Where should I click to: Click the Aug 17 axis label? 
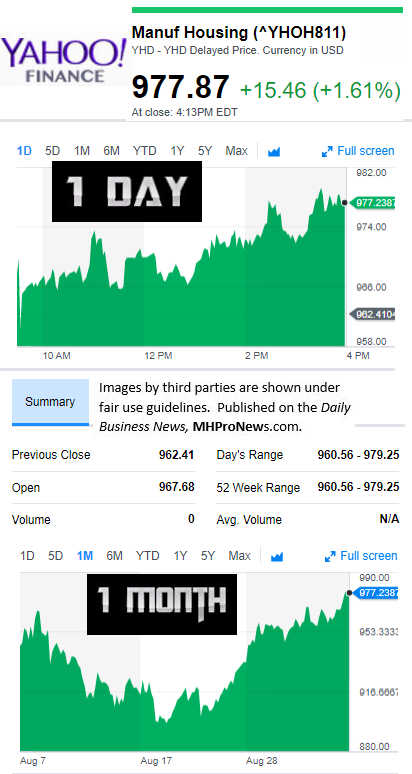tap(155, 761)
